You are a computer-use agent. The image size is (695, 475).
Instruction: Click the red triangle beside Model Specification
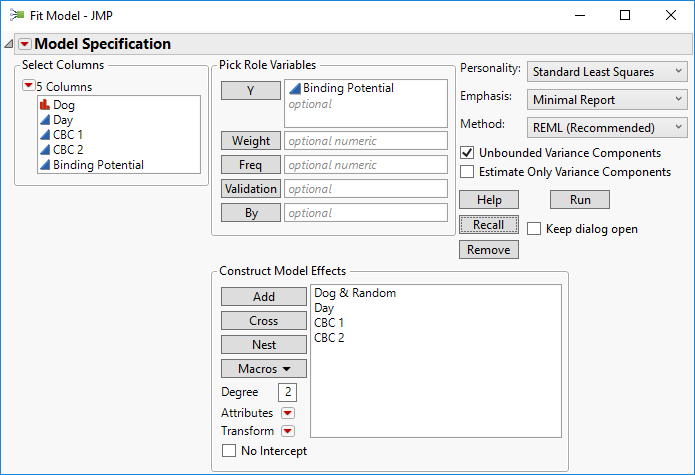(25, 44)
